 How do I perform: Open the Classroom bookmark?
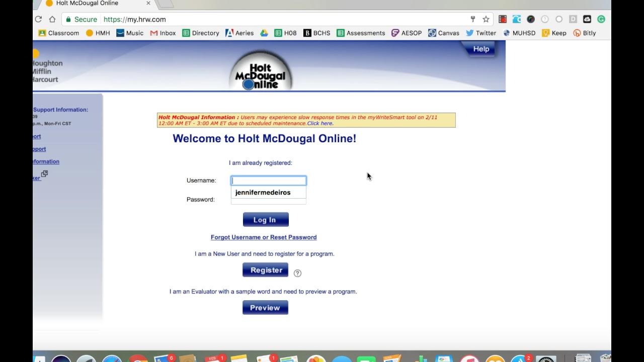(59, 33)
